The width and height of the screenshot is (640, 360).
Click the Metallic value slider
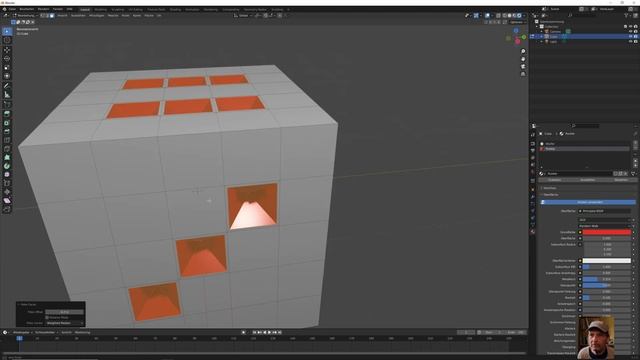(x=607, y=279)
